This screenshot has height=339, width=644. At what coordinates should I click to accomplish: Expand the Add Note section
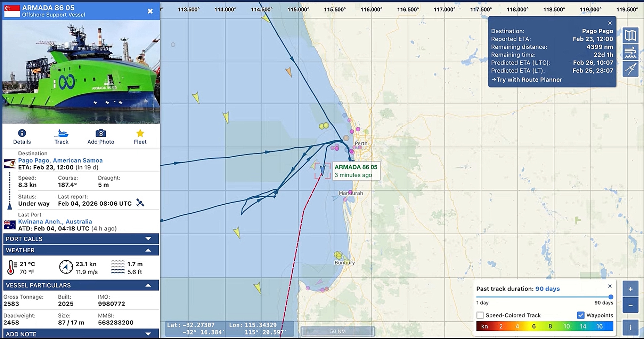point(148,334)
